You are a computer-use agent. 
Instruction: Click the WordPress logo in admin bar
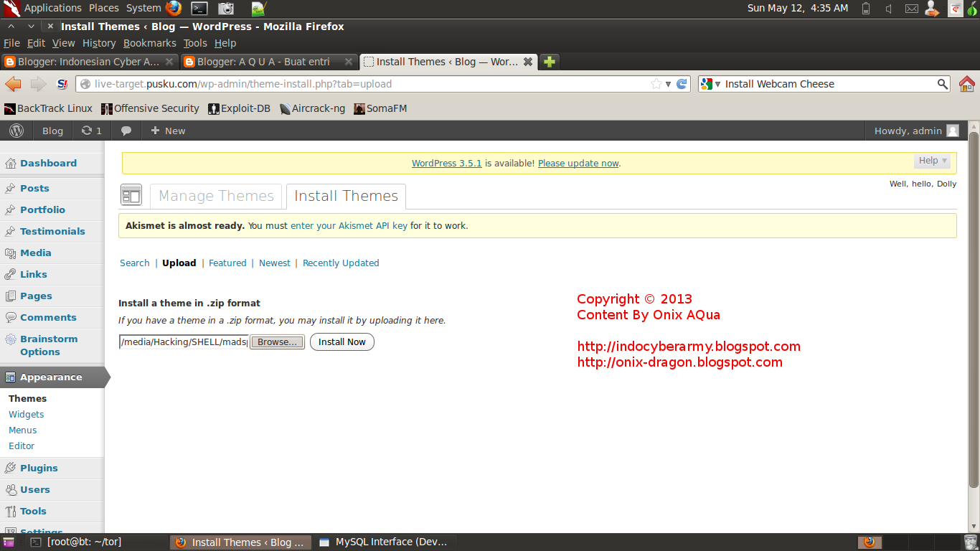(x=17, y=131)
